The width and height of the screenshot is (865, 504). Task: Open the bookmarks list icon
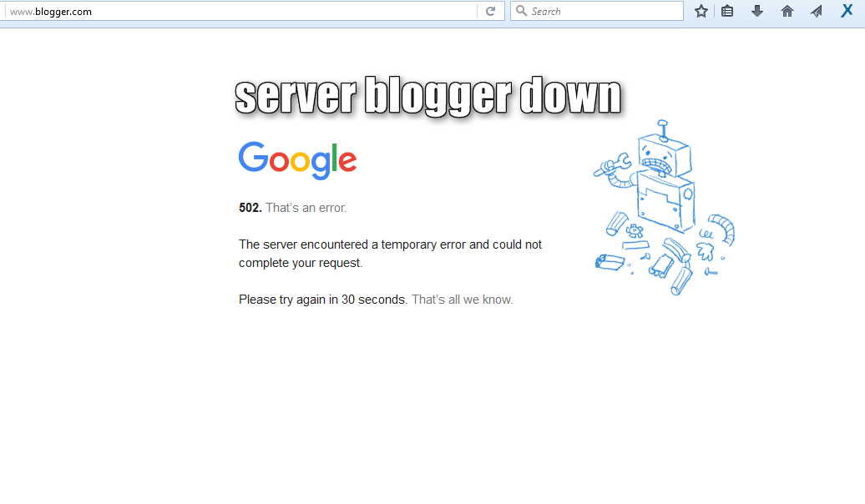pyautogui.click(x=727, y=11)
